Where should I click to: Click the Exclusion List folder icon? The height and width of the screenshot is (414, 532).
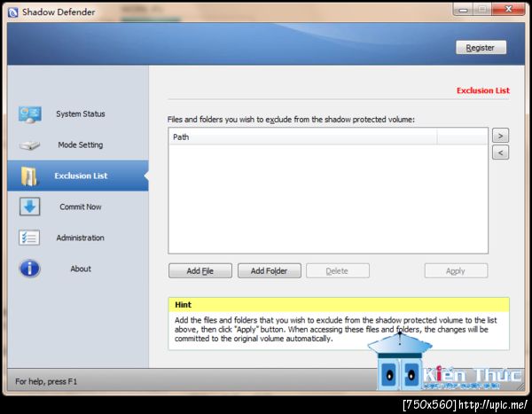pyautogui.click(x=29, y=176)
